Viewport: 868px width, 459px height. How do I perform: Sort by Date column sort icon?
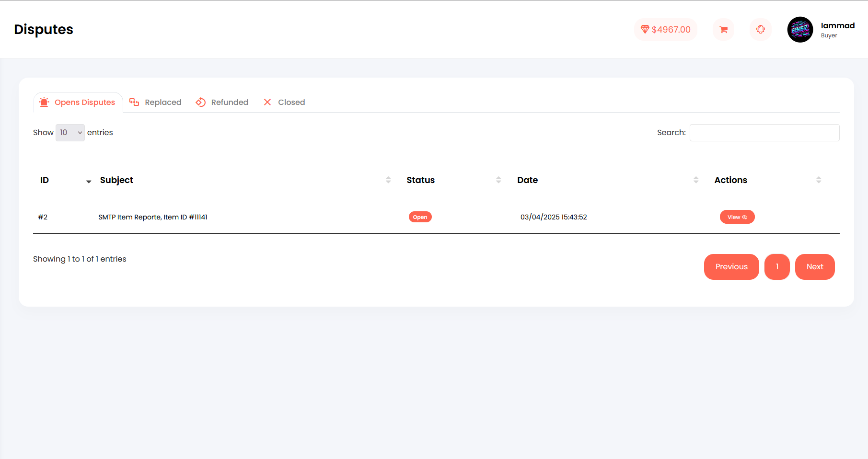pyautogui.click(x=696, y=180)
